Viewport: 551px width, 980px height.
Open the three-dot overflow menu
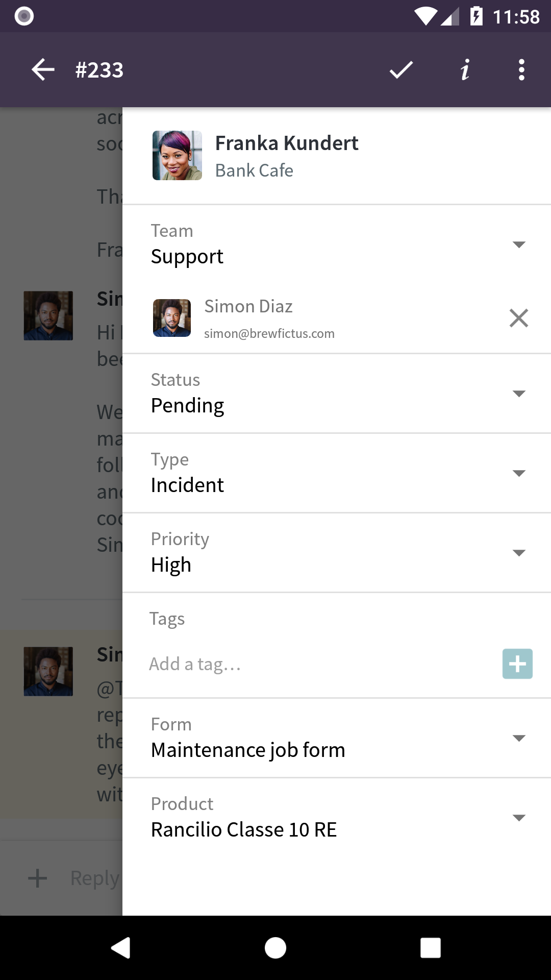click(521, 70)
